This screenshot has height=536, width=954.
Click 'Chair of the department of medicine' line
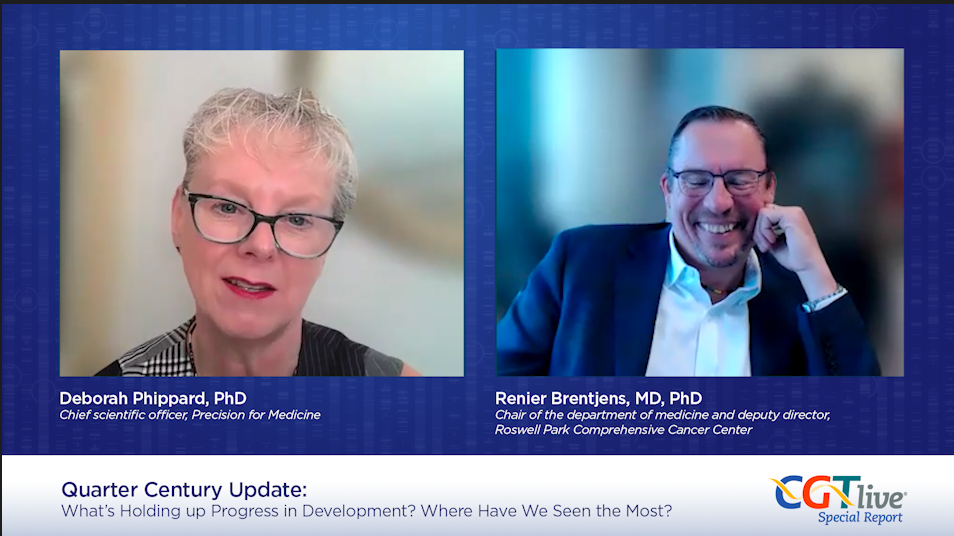[663, 415]
